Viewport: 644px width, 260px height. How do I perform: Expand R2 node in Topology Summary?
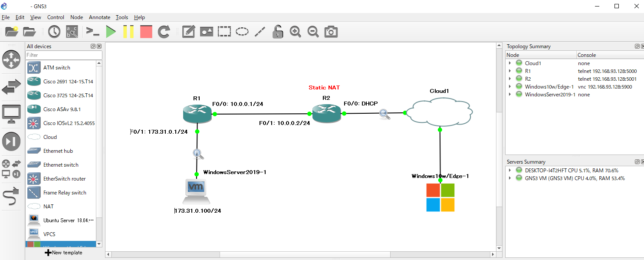[510, 79]
